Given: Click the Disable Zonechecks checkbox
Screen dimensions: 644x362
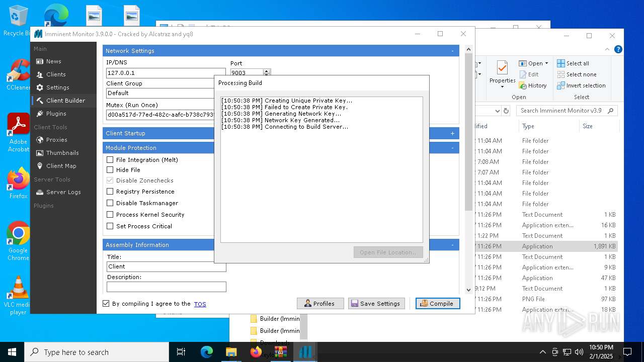Looking at the screenshot, I should pos(110,180).
